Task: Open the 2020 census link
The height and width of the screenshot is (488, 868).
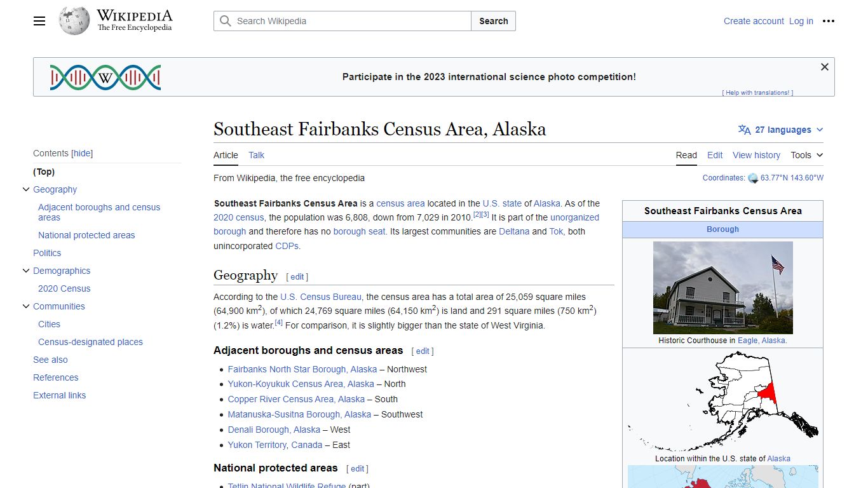Action: tap(238, 217)
